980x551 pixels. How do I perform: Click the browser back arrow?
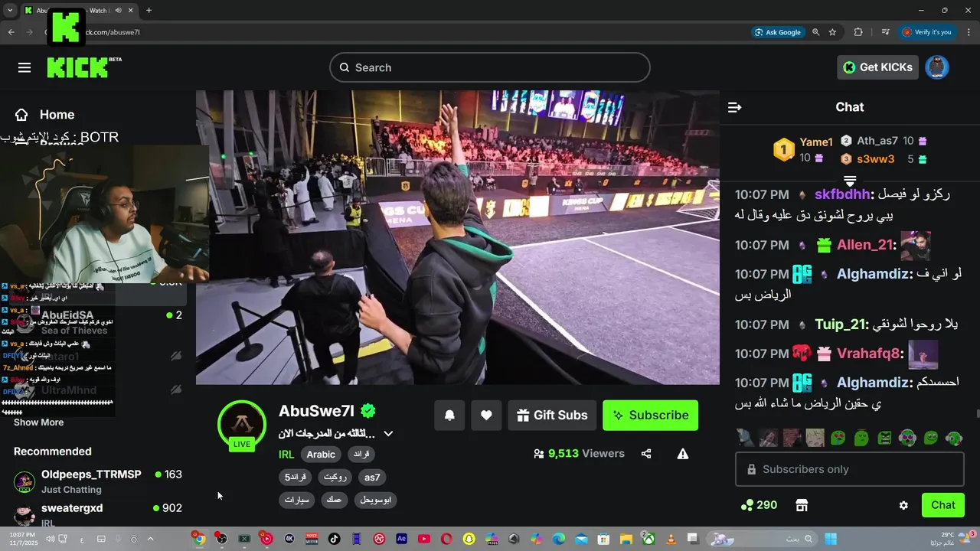click(x=11, y=32)
